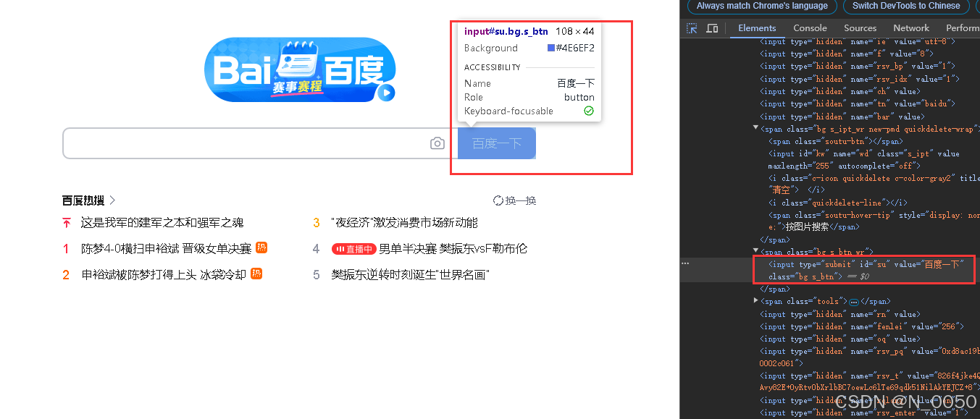Image resolution: width=980 pixels, height=419 pixels.
Task: Click the tooltip Keyboard-focusable check icon
Action: tap(589, 111)
